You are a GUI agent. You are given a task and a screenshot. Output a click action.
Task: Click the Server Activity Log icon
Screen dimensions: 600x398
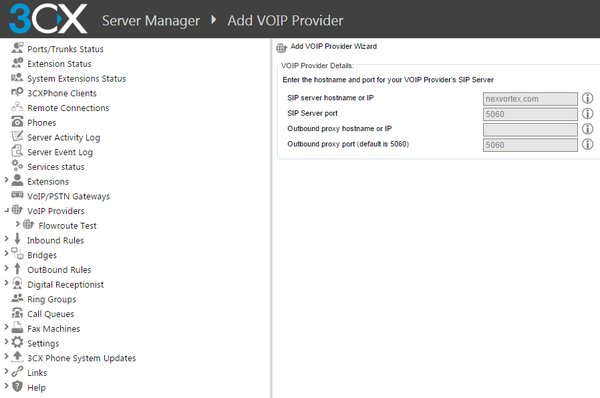(17, 136)
